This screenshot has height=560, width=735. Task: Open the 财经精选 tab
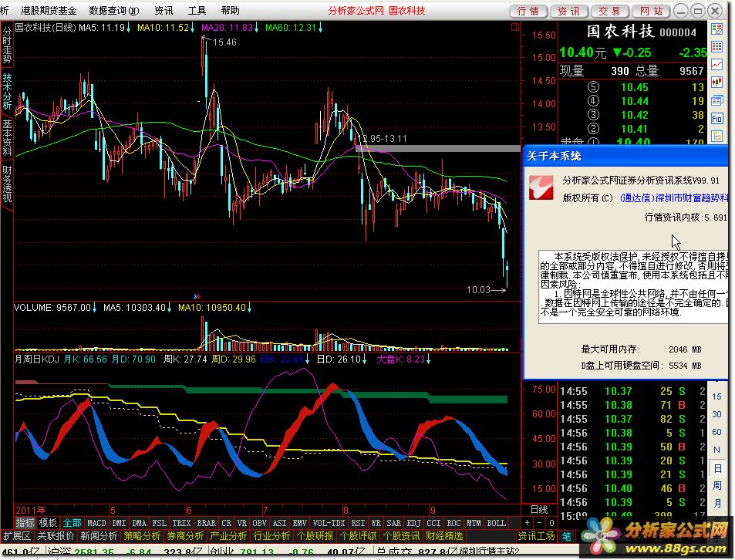(x=444, y=536)
